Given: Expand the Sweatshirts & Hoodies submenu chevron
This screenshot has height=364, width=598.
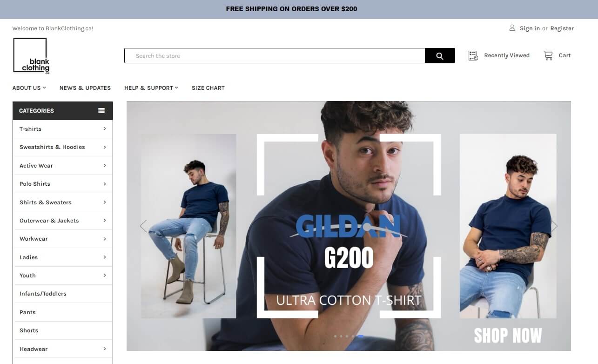Looking at the screenshot, I should tap(105, 147).
